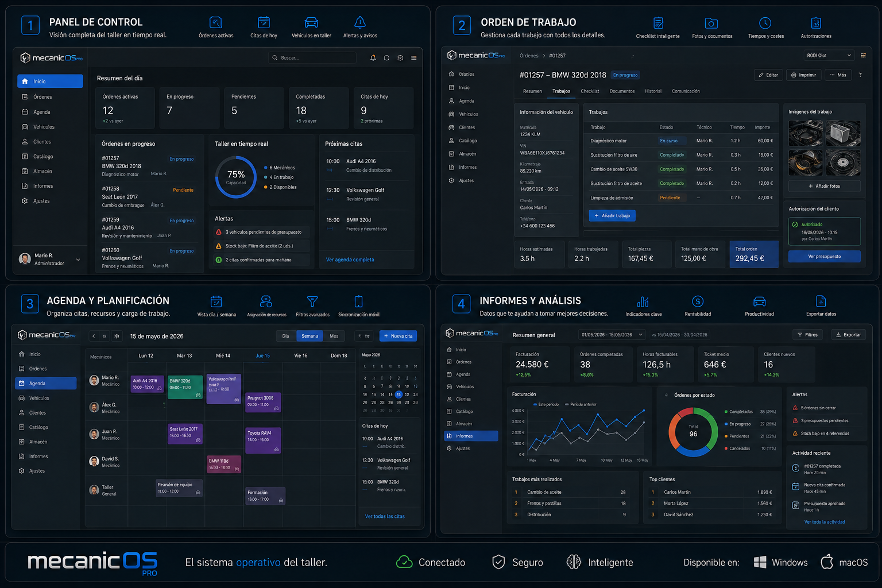The image size is (882, 588).
Task: Click the Indicadores clave chart icon
Action: pos(643,301)
